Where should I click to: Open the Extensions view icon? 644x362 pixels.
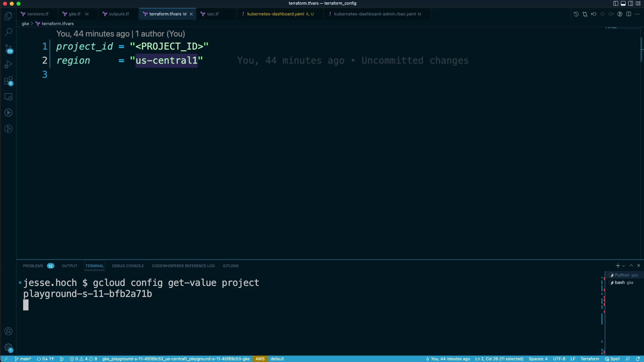click(x=8, y=81)
